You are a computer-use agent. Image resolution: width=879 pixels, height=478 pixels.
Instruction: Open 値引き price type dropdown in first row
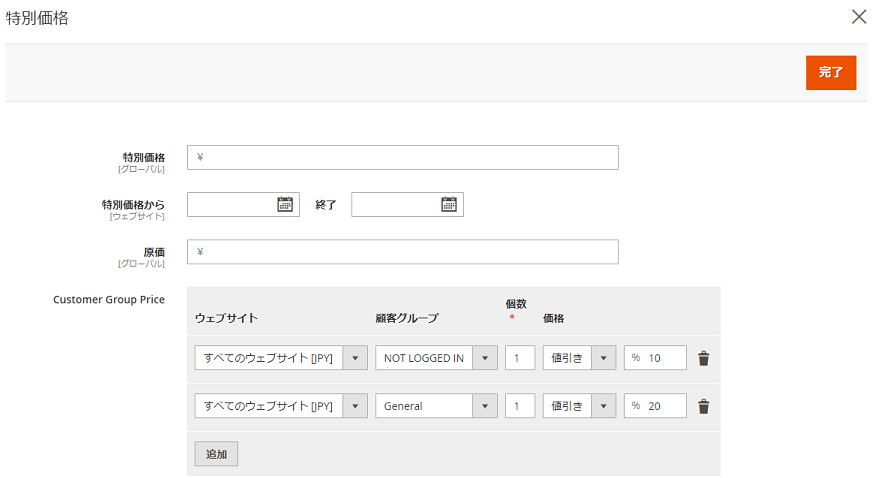click(x=579, y=358)
